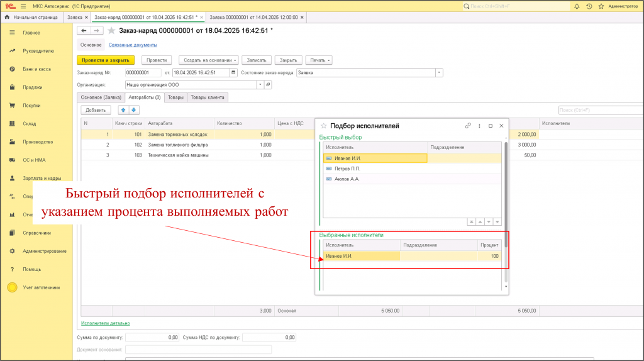The height and width of the screenshot is (361, 644).
Task: Expand the Печать dropdown button
Action: 319,60
